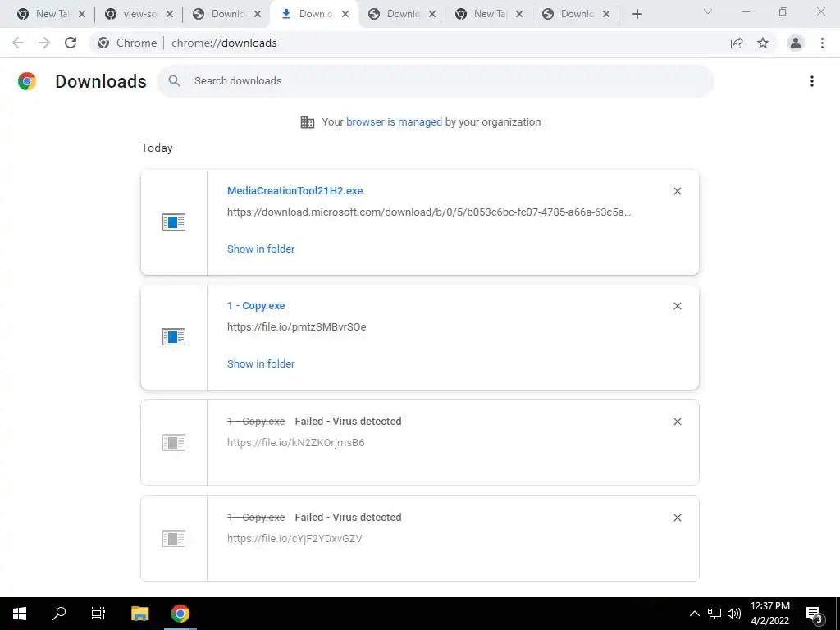840x630 pixels.
Task: Go back with the browser back arrow
Action: [18, 43]
